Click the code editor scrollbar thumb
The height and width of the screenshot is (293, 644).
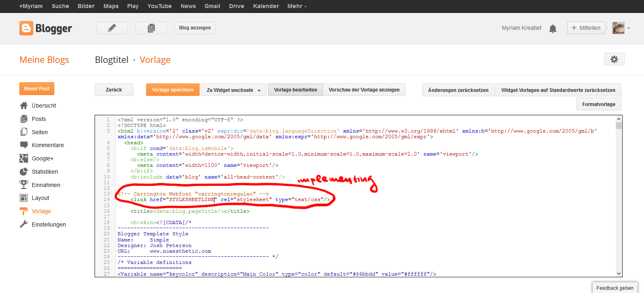coord(619,125)
